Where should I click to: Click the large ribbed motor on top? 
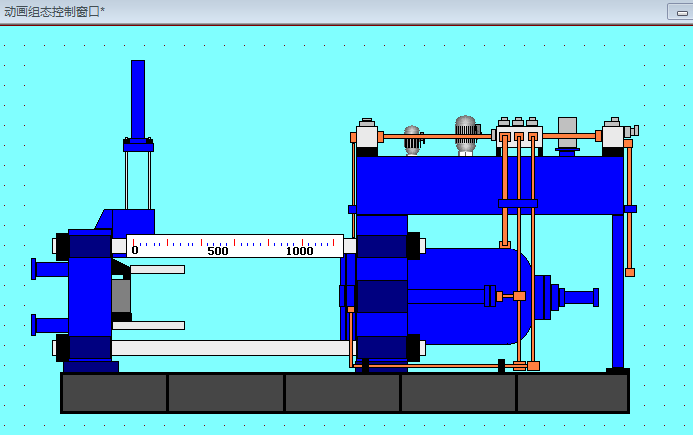(x=466, y=133)
